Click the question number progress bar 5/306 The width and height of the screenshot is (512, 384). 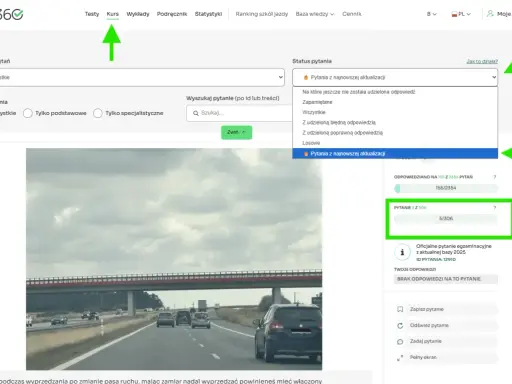[446, 219]
